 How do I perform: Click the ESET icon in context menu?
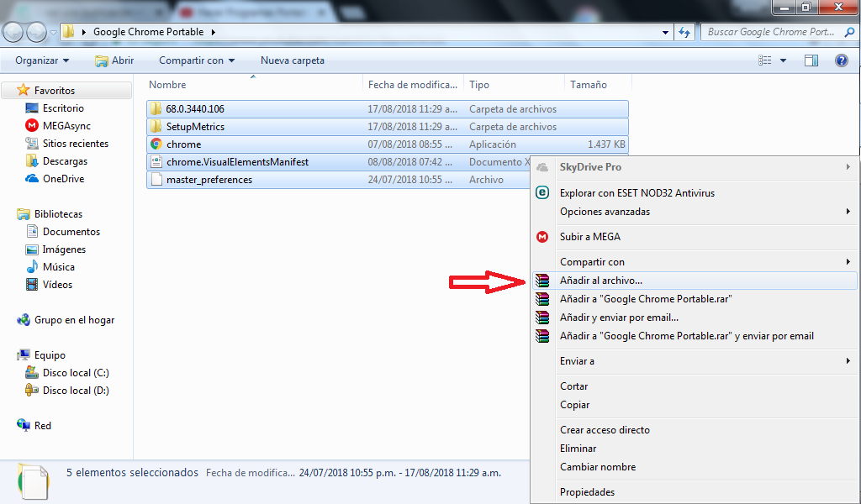(x=542, y=192)
